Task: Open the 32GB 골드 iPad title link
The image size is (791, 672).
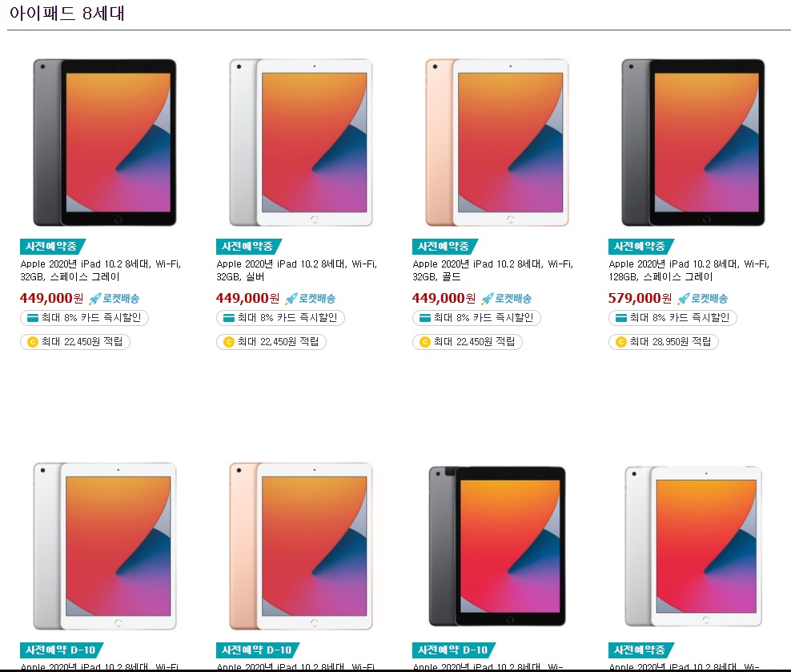Action: 493,271
